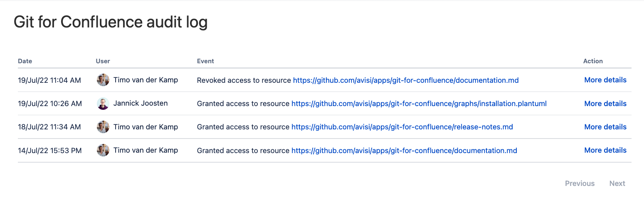Click the User column header
644x208 pixels.
pos(103,61)
